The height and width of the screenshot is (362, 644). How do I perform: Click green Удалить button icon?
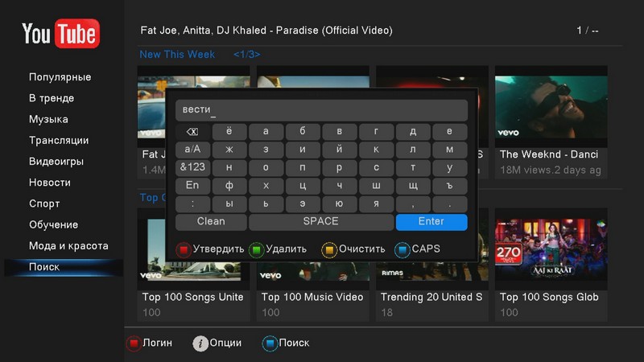[x=256, y=249]
